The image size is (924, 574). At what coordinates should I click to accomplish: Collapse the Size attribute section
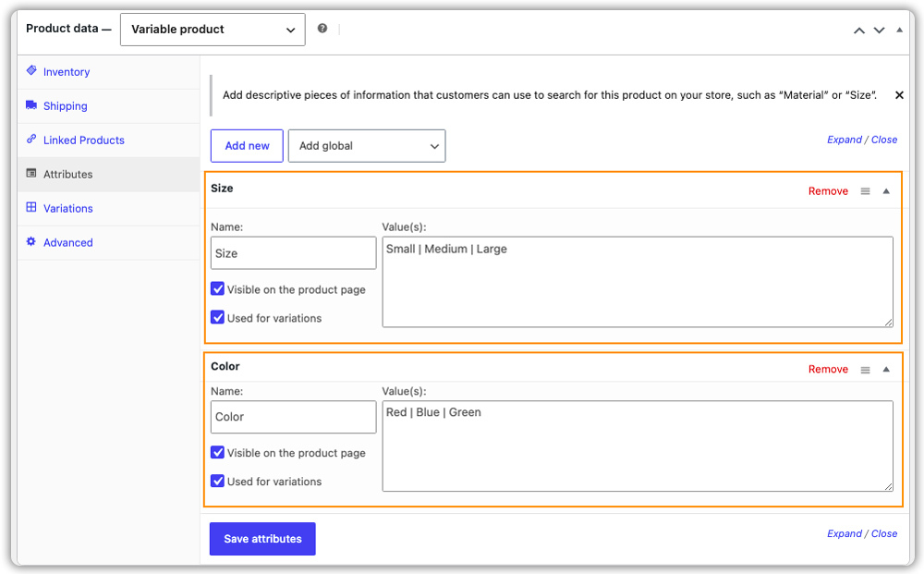point(886,191)
